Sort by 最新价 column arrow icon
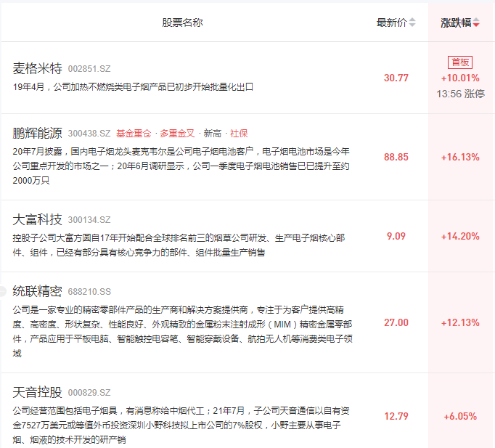The height and width of the screenshot is (448, 495). pos(412,23)
